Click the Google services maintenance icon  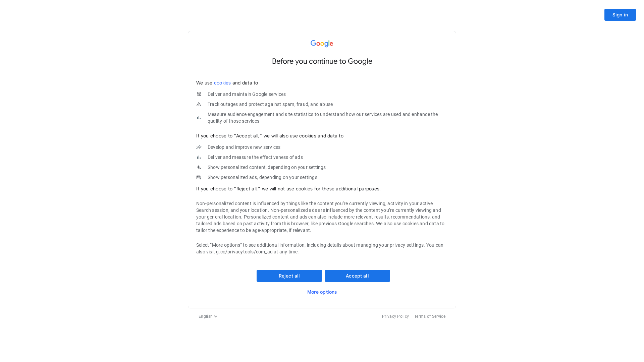point(199,94)
